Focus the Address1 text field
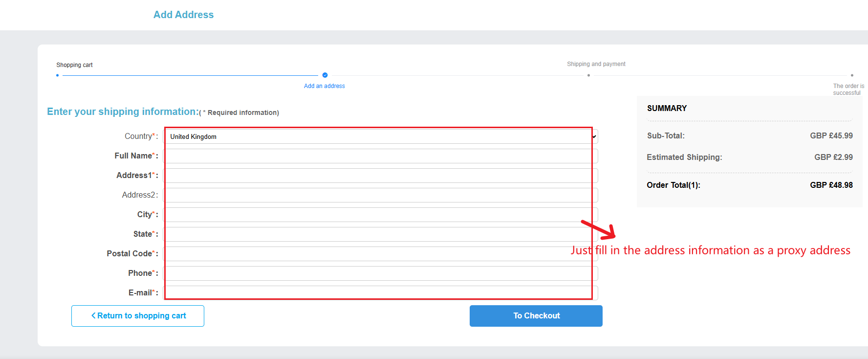 [x=380, y=176]
